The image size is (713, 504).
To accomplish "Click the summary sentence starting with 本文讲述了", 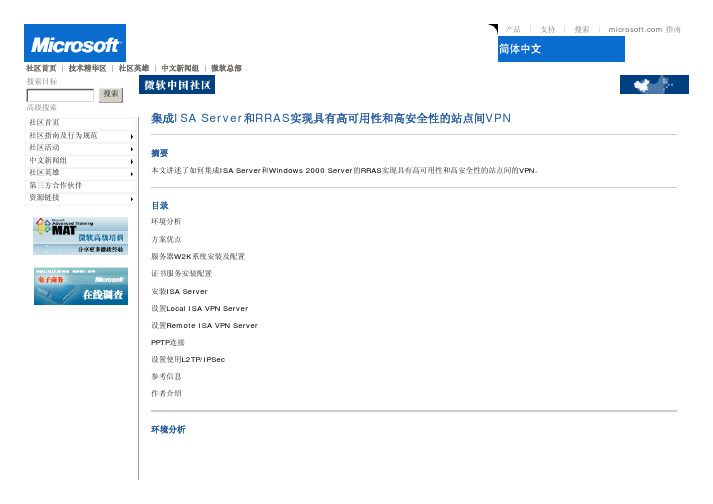I will coord(345,171).
